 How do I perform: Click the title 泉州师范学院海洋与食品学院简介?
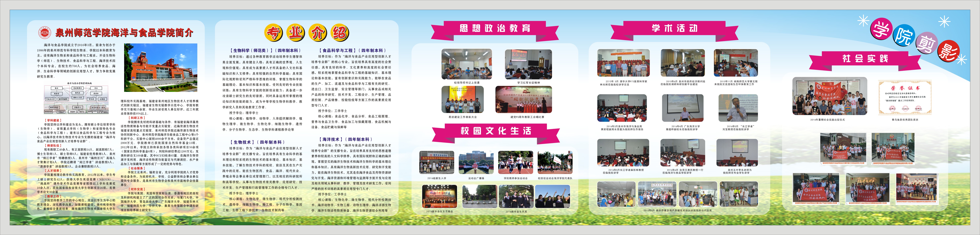(x=124, y=33)
